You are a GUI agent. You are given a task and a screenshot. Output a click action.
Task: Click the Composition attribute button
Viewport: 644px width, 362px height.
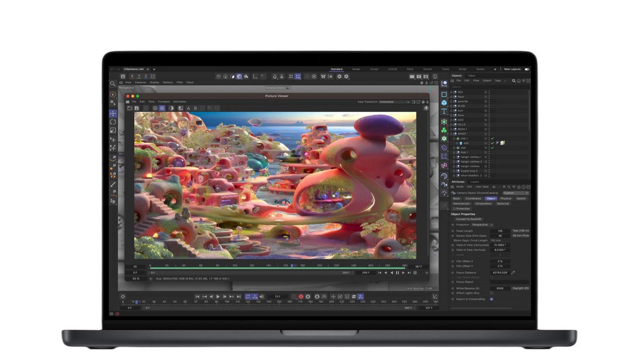(x=484, y=204)
